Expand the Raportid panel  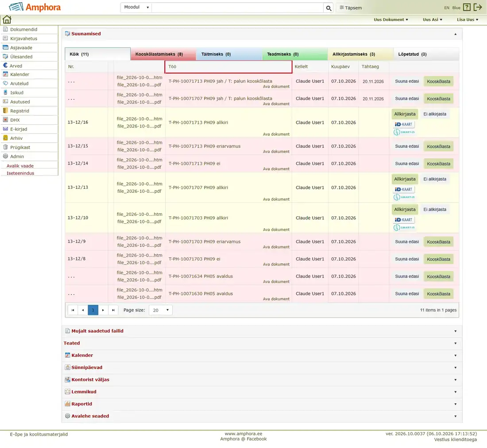(455, 404)
